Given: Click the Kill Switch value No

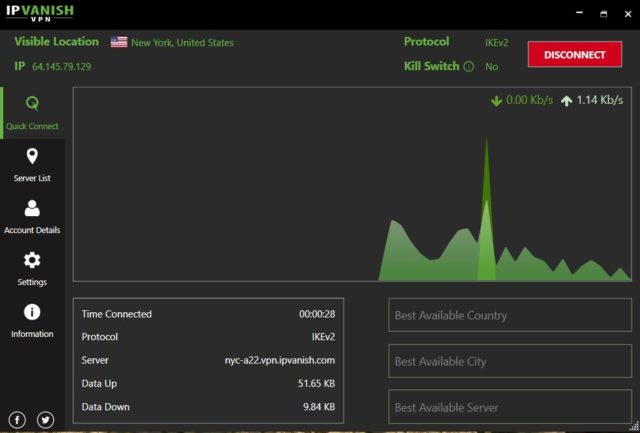Looking at the screenshot, I should coord(491,67).
